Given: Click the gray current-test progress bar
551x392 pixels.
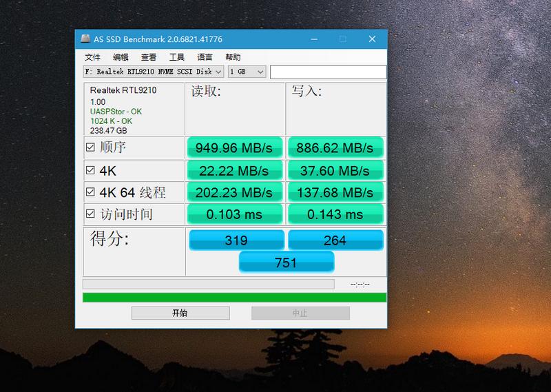Looking at the screenshot, I should pyautogui.click(x=209, y=284).
